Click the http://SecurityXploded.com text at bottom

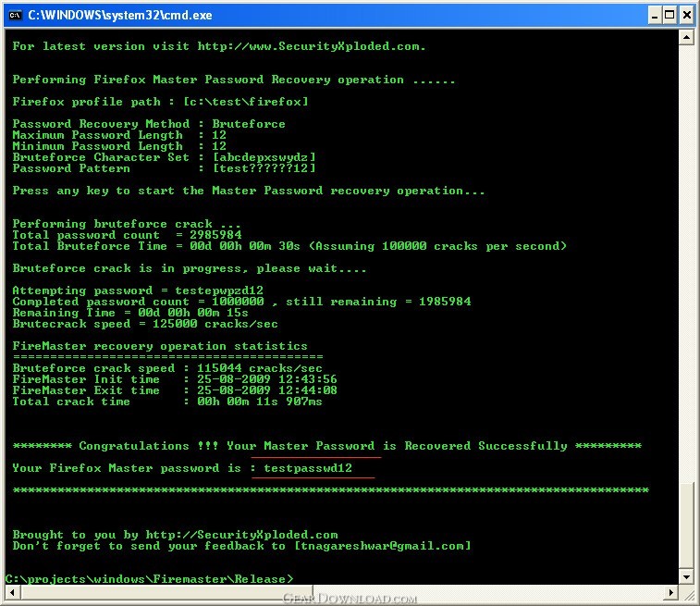(241, 535)
